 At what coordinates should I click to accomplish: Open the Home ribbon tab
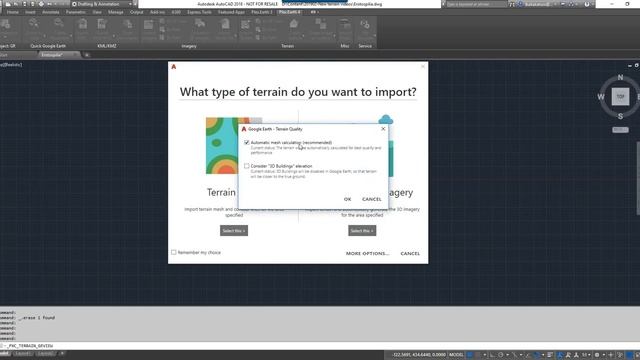pyautogui.click(x=13, y=12)
